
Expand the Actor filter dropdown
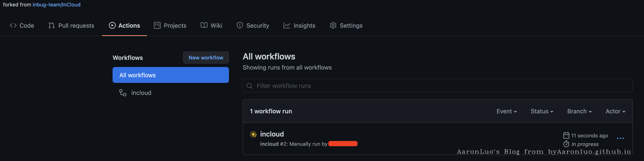tap(615, 111)
